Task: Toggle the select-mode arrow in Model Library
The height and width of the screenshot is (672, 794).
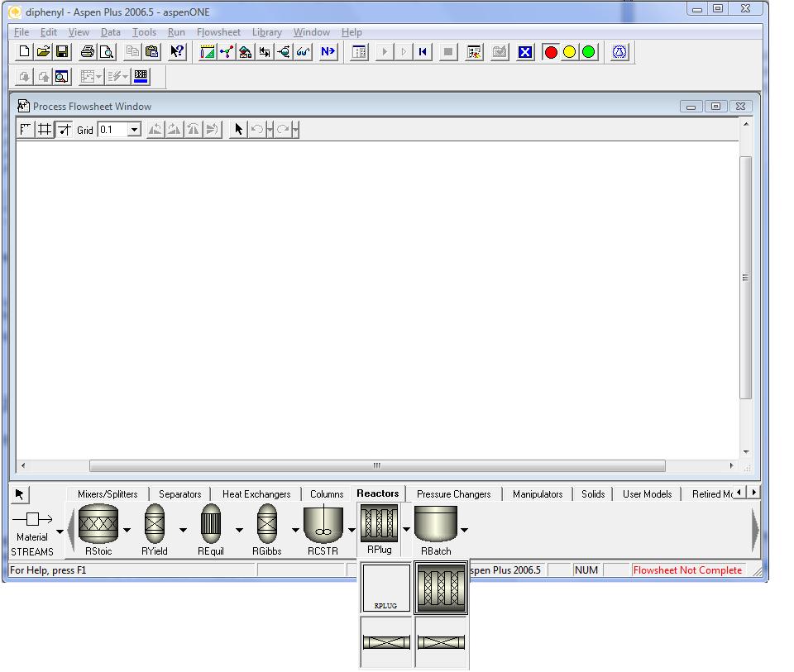Action: [x=19, y=494]
